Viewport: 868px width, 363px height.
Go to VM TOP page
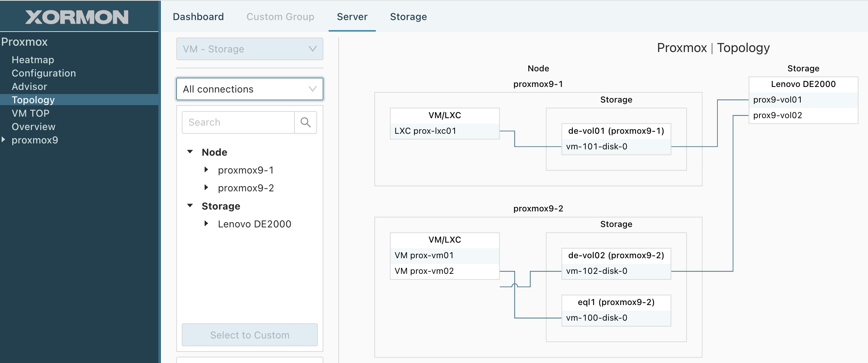pos(30,113)
